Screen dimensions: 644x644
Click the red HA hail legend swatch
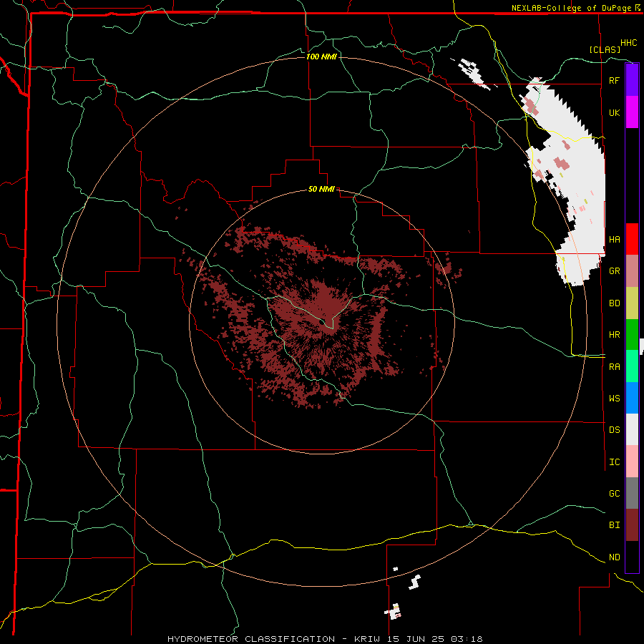tap(632, 239)
